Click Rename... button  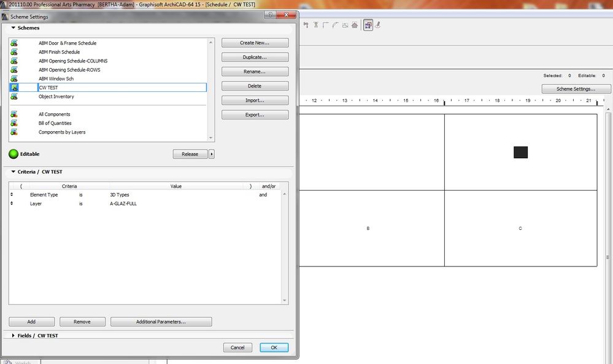tap(255, 72)
